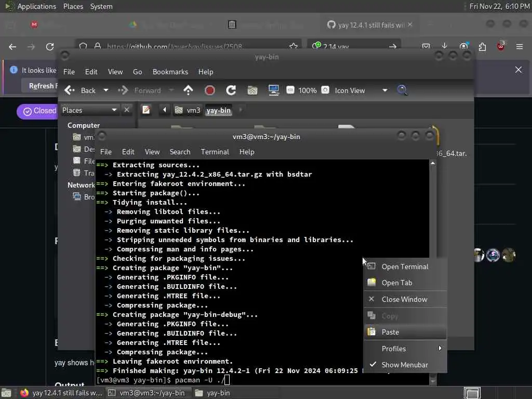Switch to the yay 12.4.1 browser tab
This screenshot has width=532, height=399.
(x=369, y=25)
